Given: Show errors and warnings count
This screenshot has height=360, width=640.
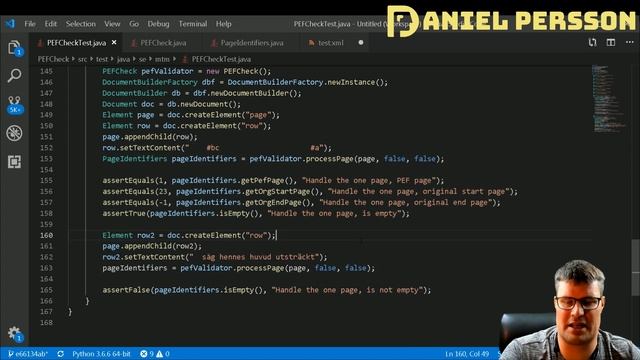Looking at the screenshot, I should [155, 354].
